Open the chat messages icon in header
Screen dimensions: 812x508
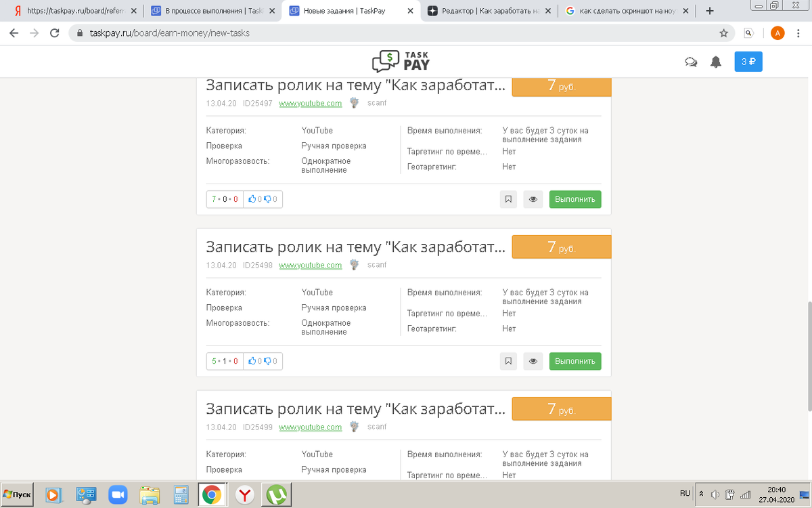click(x=691, y=62)
